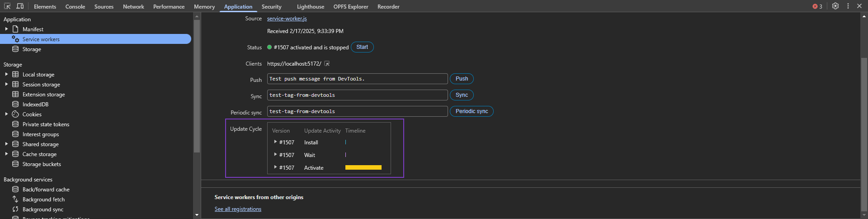Expand the #1507 Activate row
The height and width of the screenshot is (219, 868).
pos(275,167)
